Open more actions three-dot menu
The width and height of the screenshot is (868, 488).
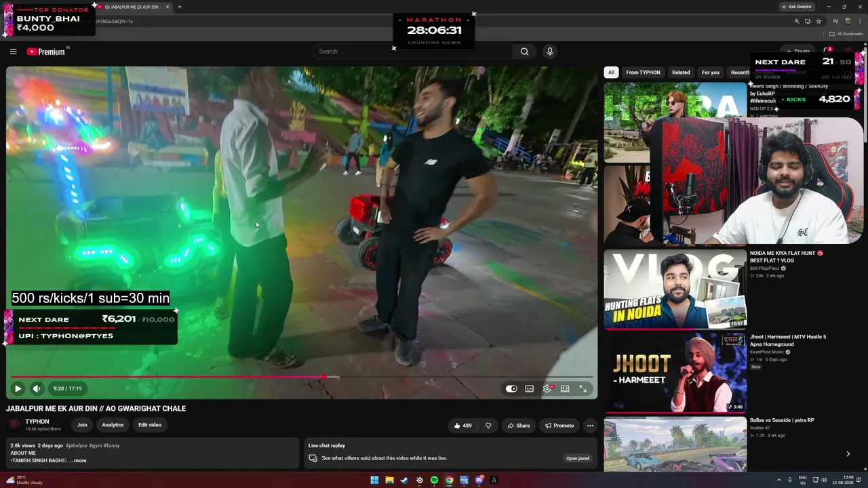pos(590,426)
